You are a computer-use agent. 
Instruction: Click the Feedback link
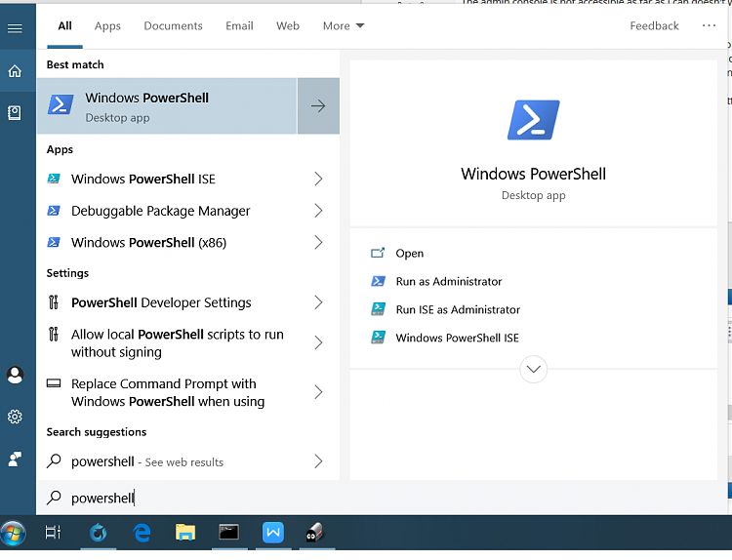pos(654,25)
